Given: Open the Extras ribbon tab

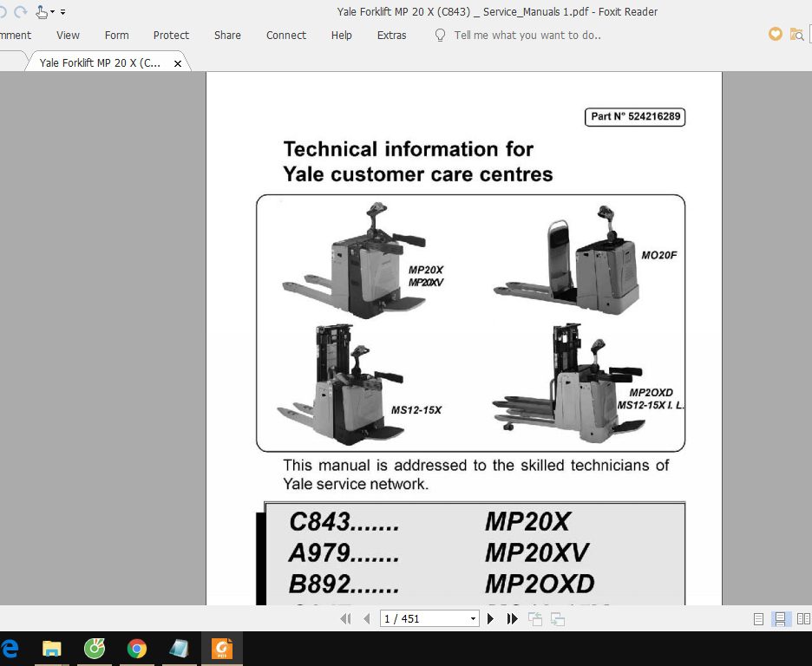Looking at the screenshot, I should pos(391,36).
